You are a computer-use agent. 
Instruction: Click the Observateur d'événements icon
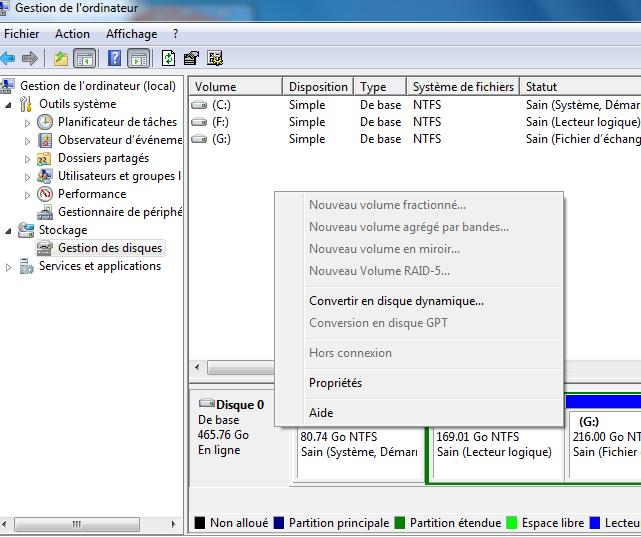pos(45,140)
